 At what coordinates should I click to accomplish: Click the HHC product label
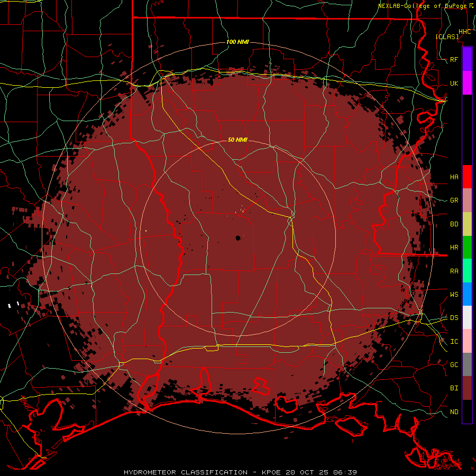(464, 32)
